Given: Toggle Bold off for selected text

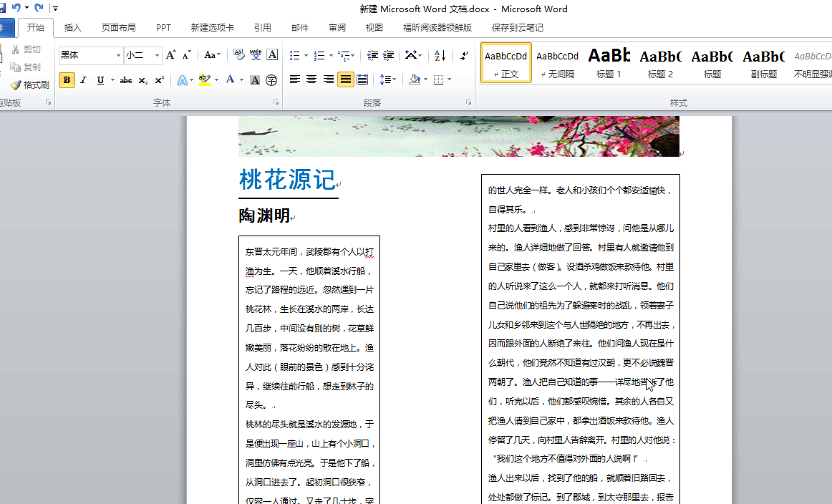Looking at the screenshot, I should (x=67, y=80).
